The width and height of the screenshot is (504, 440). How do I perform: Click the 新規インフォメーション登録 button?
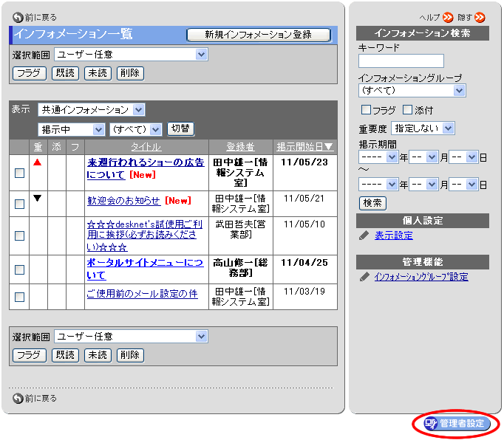pyautogui.click(x=258, y=35)
